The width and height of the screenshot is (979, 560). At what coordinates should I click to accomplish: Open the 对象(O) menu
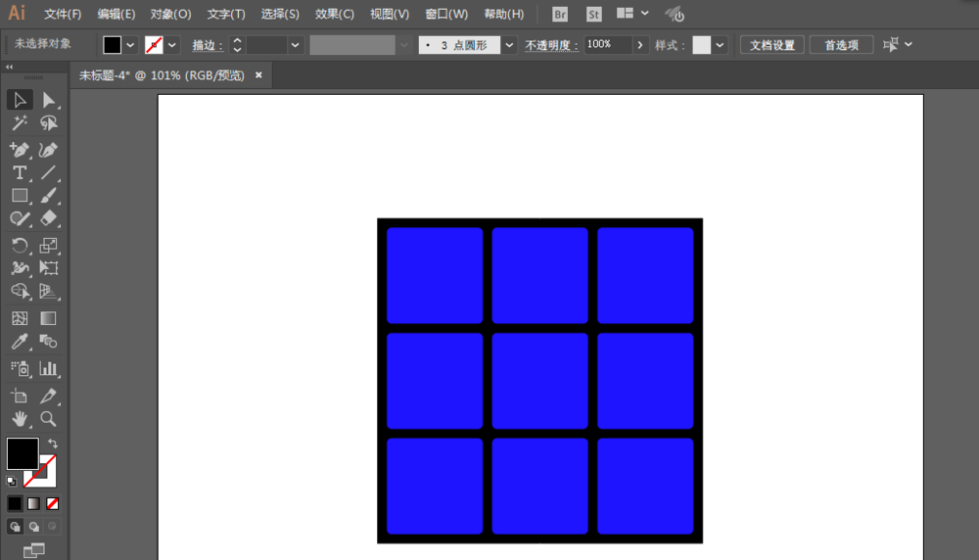170,14
